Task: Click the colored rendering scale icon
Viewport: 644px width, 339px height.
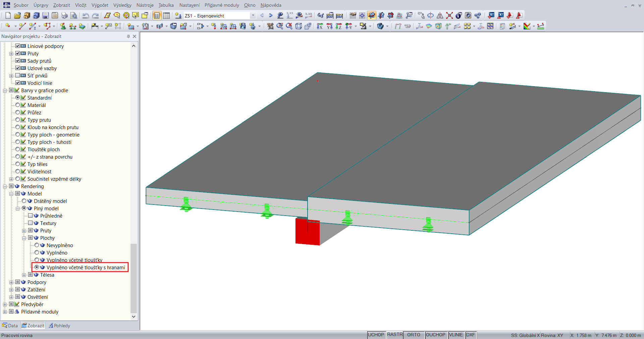Action: pyautogui.click(x=528, y=26)
